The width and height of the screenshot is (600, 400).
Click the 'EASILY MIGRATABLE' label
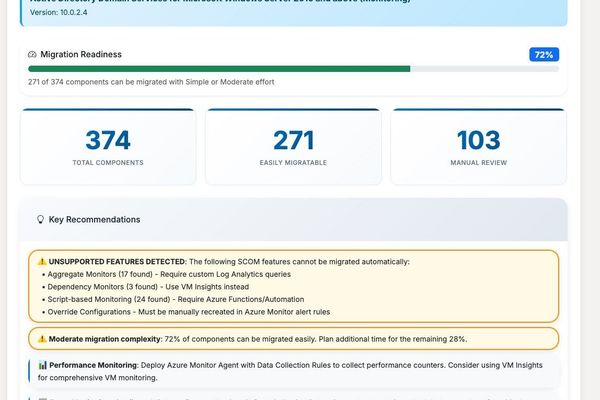[293, 163]
